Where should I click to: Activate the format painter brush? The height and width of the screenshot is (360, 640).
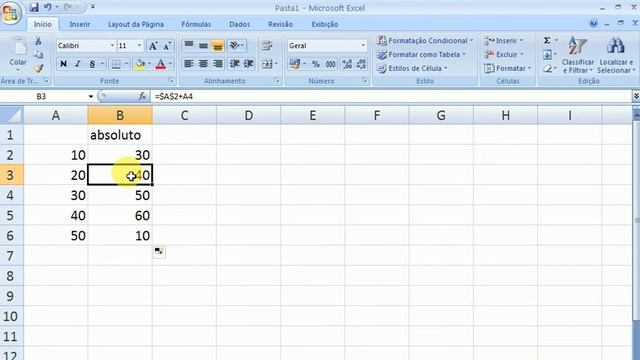point(38,68)
